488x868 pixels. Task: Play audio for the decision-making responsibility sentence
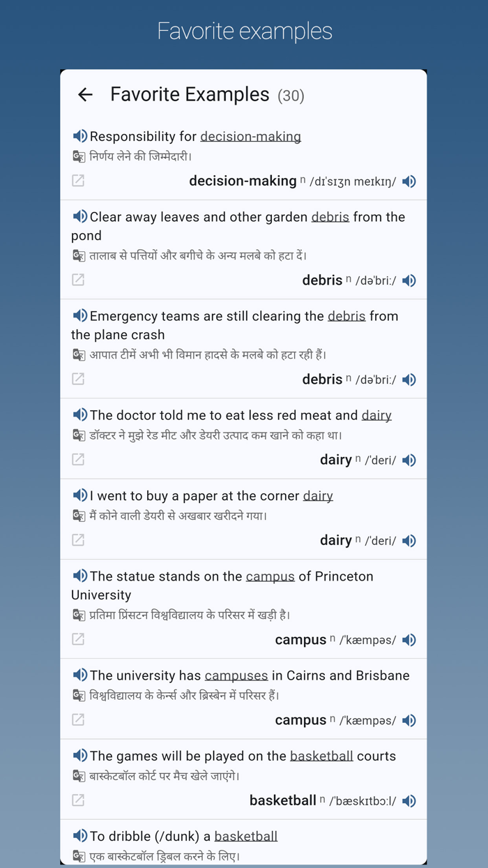point(79,135)
